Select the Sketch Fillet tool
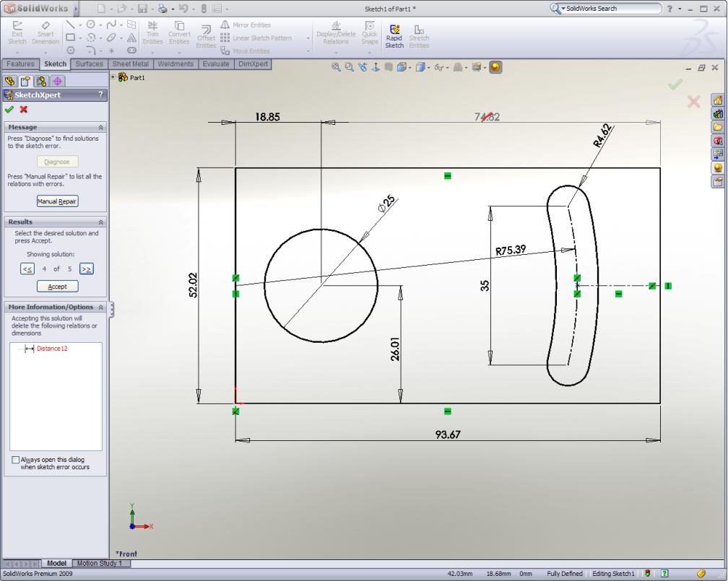The width and height of the screenshot is (728, 581). [x=91, y=50]
